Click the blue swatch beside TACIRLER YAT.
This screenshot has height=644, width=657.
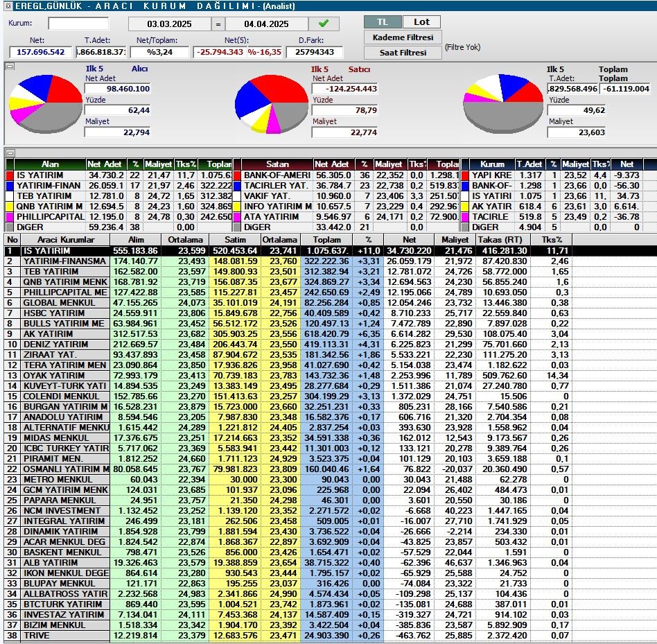point(237,186)
